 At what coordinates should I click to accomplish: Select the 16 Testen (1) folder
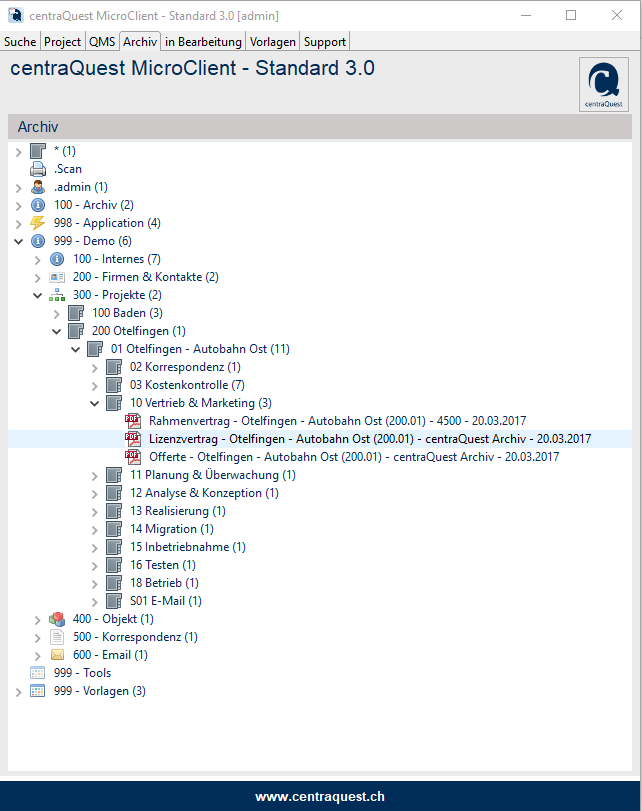coord(163,565)
